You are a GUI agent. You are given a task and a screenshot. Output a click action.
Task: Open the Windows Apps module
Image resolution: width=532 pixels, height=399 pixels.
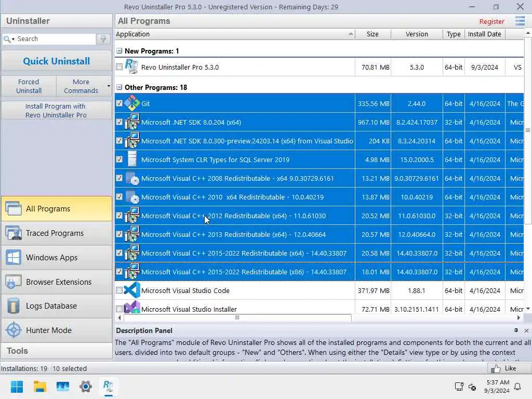tap(56, 258)
